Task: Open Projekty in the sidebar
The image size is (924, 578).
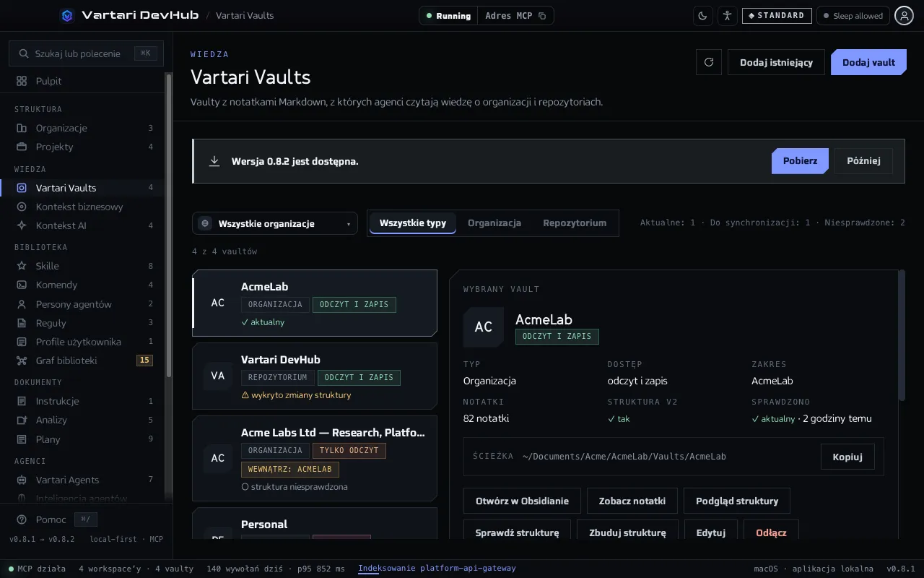Action: pos(84,147)
